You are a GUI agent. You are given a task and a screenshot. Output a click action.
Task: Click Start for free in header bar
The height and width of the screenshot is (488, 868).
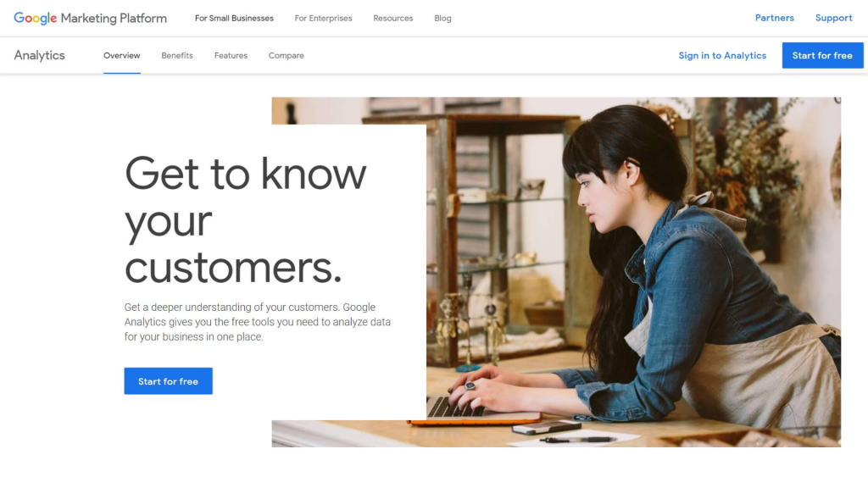822,55
